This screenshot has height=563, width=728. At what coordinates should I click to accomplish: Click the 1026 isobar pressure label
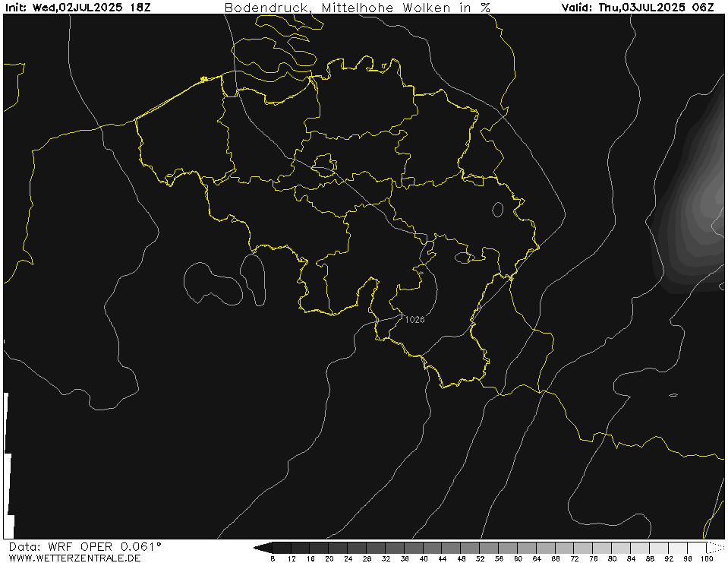tap(414, 320)
